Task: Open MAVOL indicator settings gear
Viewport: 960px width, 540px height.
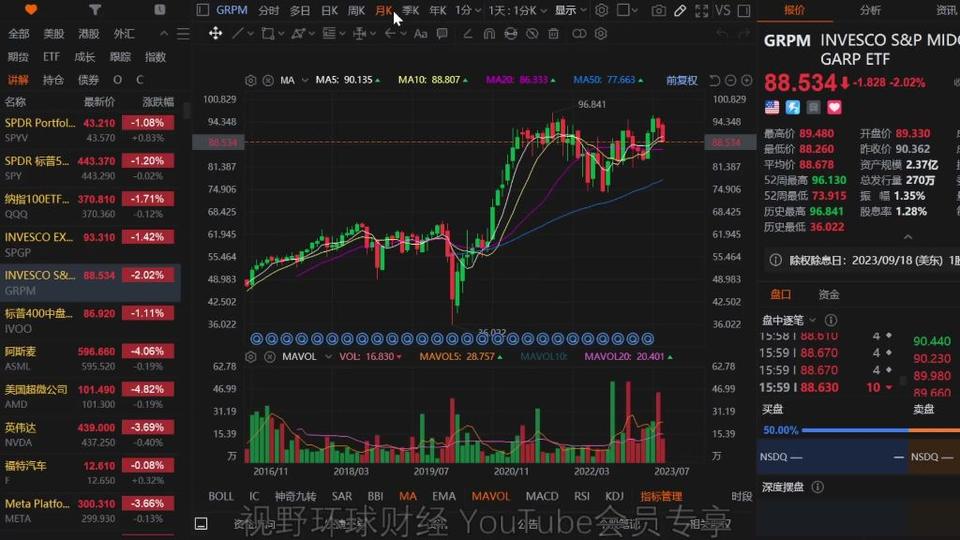Action: click(x=250, y=356)
